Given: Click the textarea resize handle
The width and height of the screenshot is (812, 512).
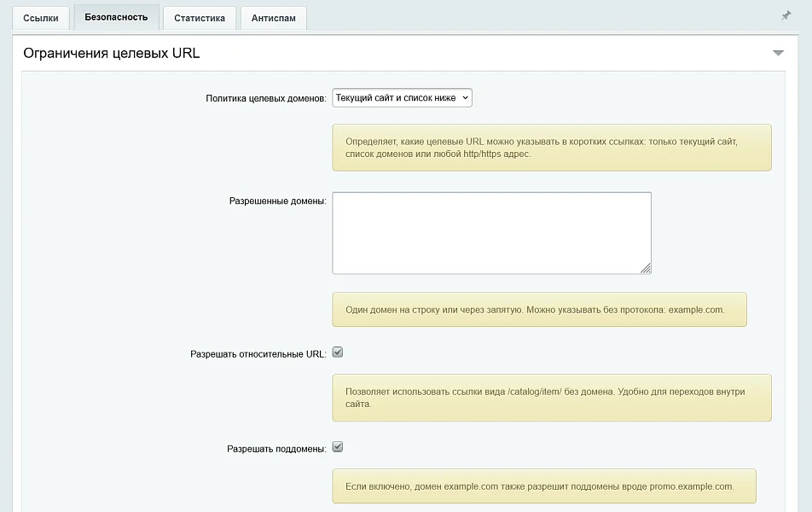Looking at the screenshot, I should (x=646, y=269).
